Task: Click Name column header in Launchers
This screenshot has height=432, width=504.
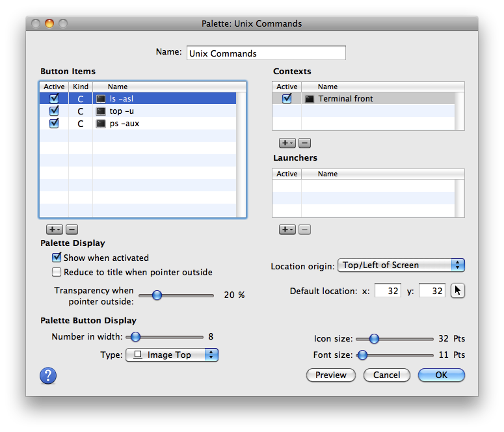Action: point(383,174)
